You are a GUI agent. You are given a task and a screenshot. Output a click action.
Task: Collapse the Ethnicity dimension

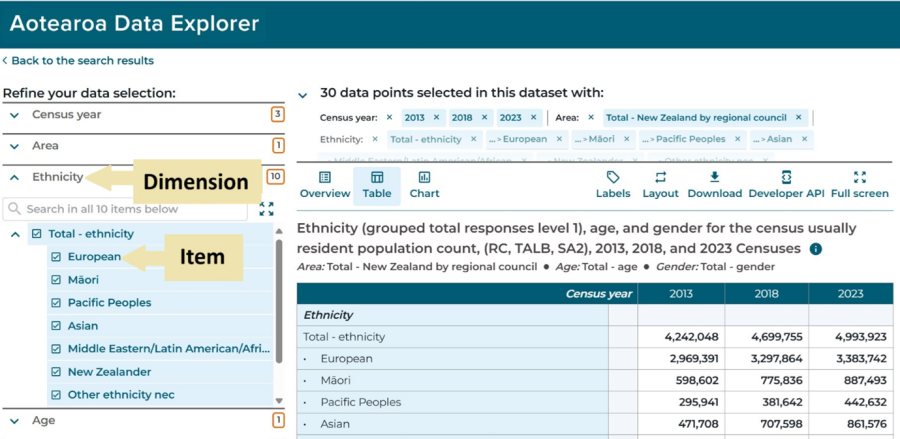[x=15, y=177]
